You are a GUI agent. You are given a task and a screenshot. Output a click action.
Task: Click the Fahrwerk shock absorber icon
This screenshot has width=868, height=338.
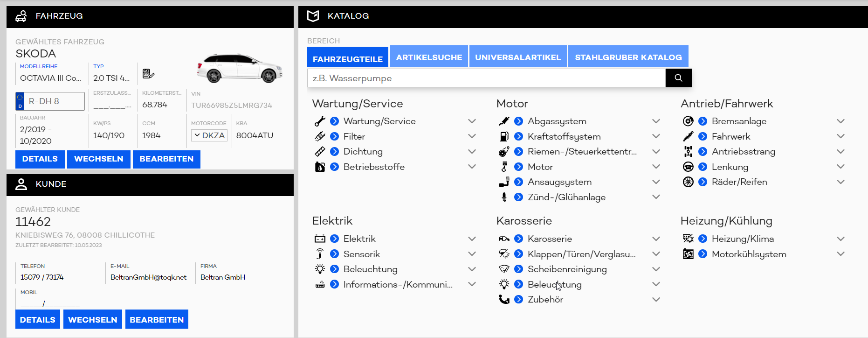click(x=688, y=136)
